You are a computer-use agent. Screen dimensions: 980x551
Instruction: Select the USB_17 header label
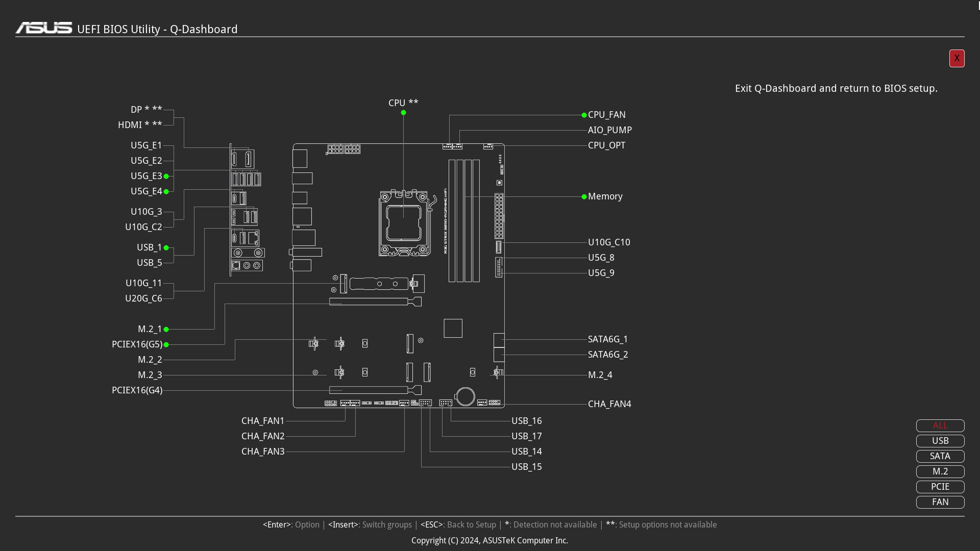tap(527, 436)
